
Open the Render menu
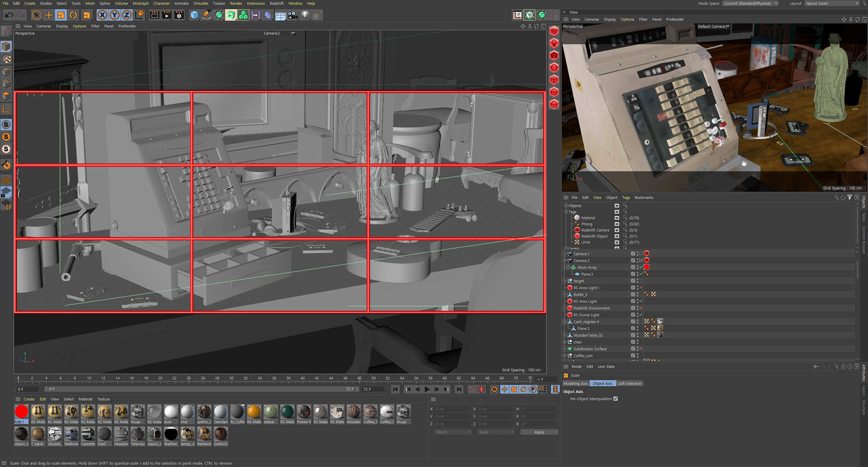click(236, 3)
